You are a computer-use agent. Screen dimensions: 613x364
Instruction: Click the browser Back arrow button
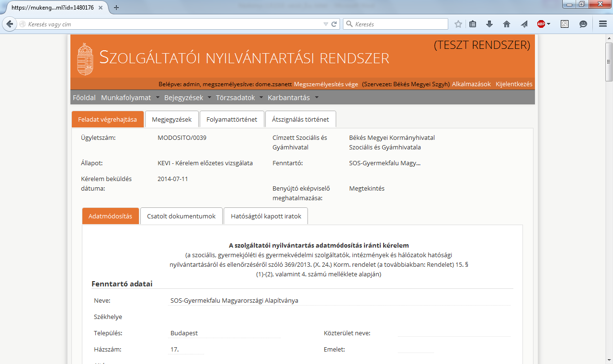coord(9,24)
